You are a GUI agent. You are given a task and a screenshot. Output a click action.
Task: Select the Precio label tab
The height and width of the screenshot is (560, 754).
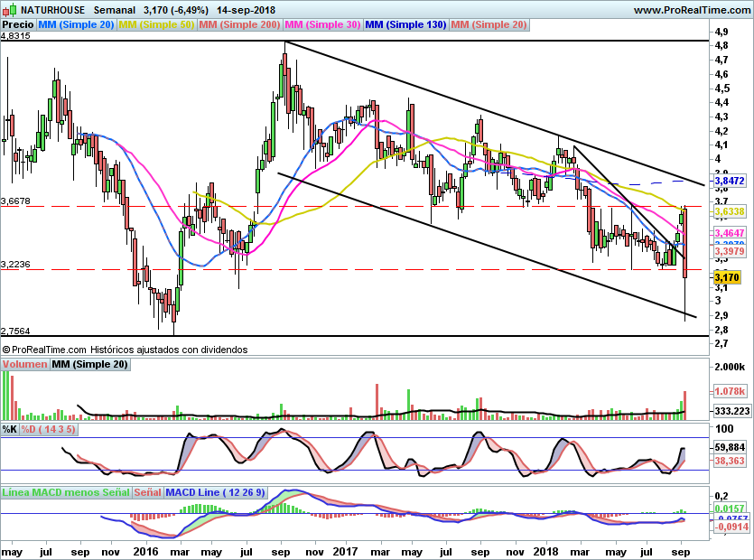click(17, 25)
